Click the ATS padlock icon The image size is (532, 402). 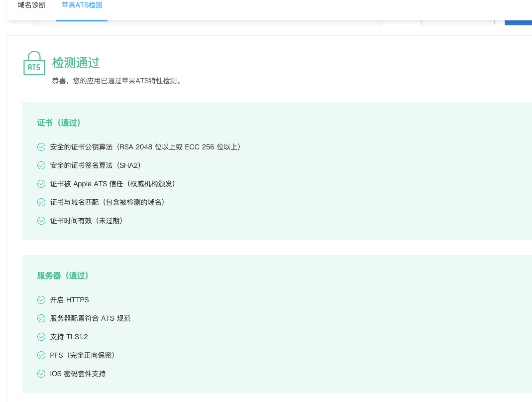[34, 63]
